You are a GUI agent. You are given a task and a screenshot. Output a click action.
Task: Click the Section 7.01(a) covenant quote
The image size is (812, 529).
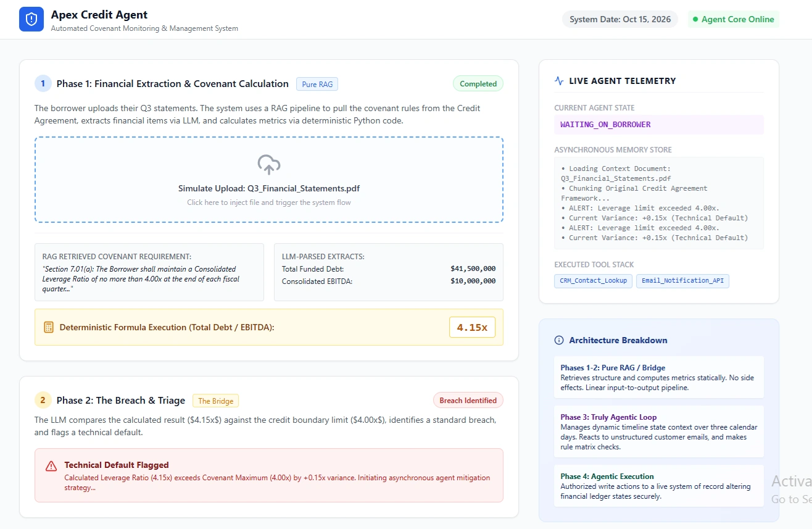tap(141, 279)
